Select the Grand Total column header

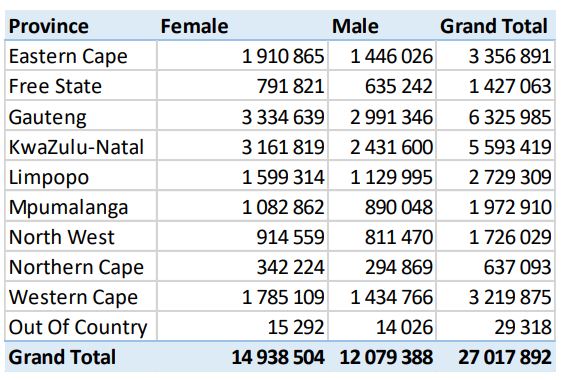coord(494,26)
